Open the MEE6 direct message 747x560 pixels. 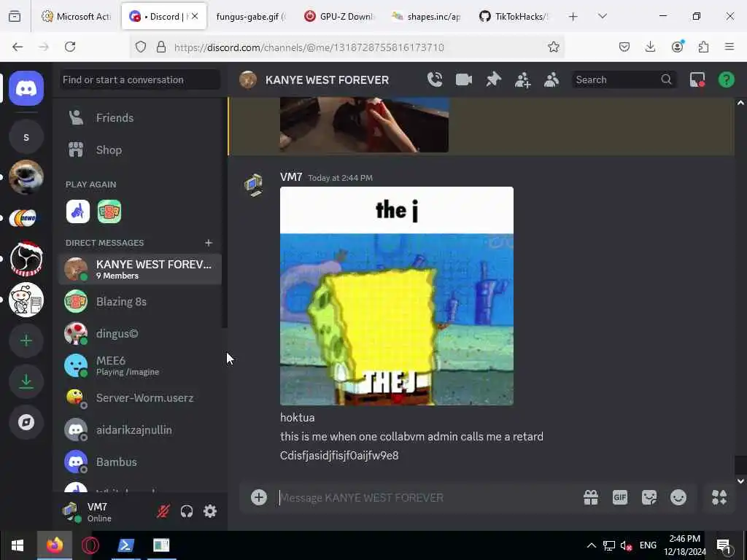[141, 366]
